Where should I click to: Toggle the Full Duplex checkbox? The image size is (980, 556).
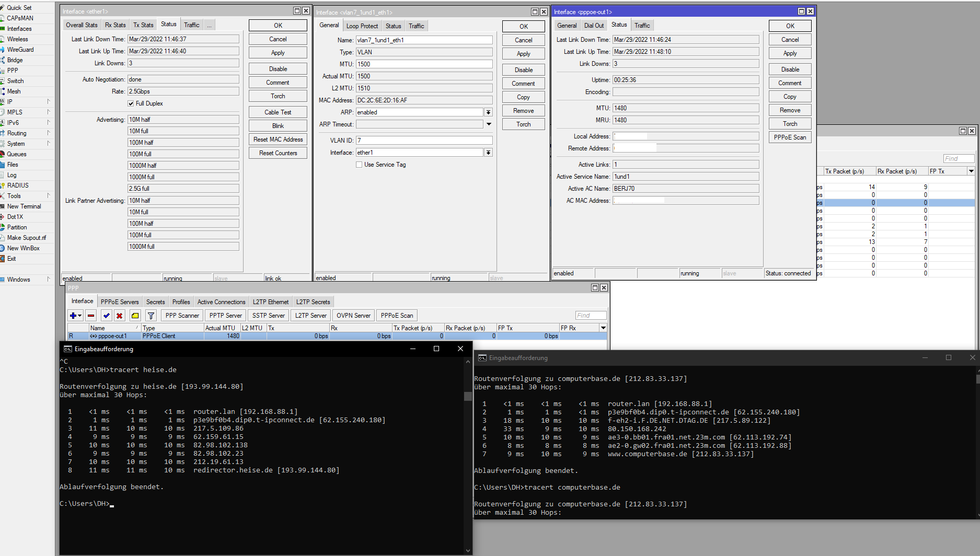click(131, 103)
